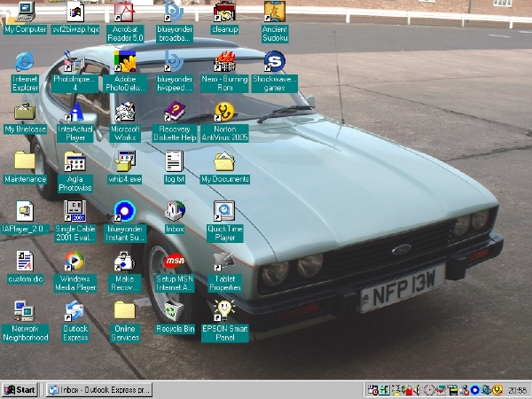Click the Ancient Sudoku game icon

coord(275,12)
